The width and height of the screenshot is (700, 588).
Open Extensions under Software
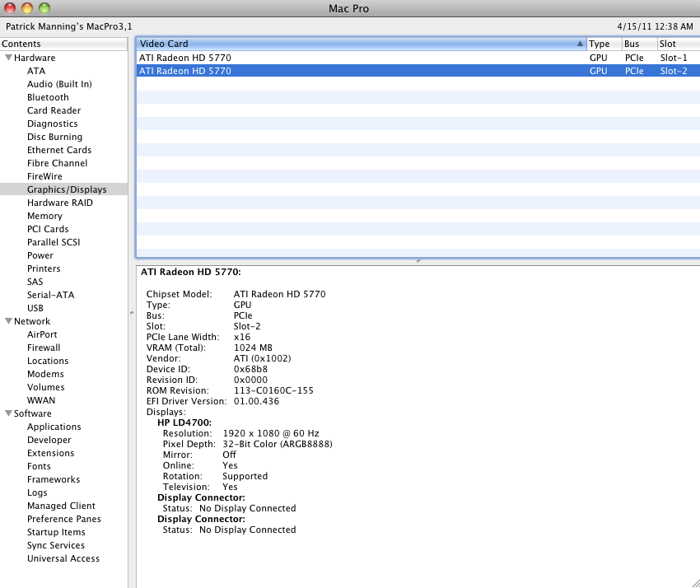(x=50, y=453)
